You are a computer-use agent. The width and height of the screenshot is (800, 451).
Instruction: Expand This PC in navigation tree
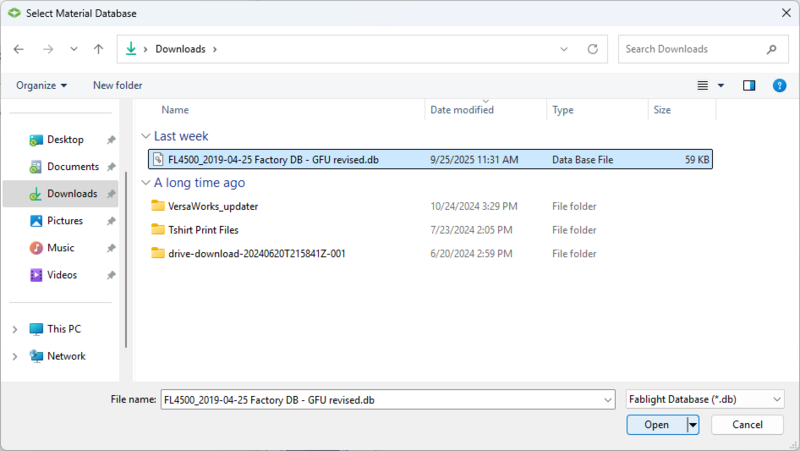14,329
